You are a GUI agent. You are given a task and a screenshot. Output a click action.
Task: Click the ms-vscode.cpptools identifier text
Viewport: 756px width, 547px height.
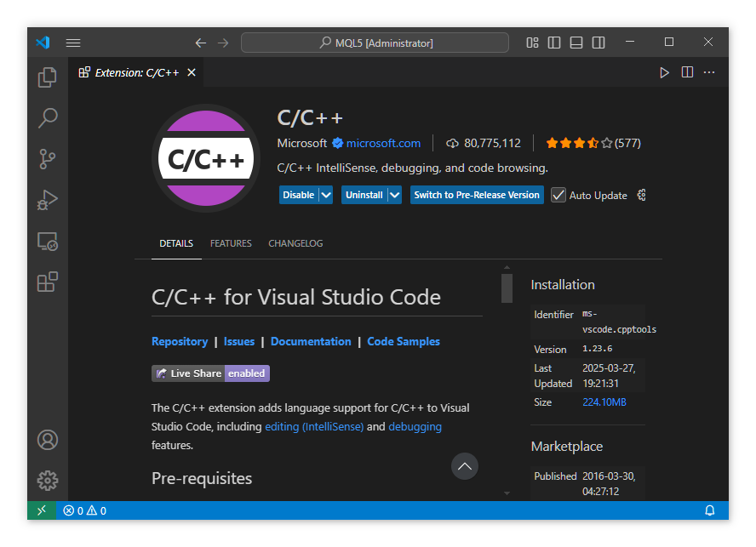619,322
